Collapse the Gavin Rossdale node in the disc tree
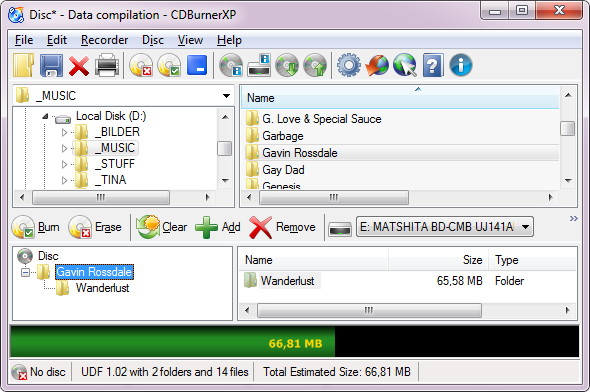The height and width of the screenshot is (392, 590). 26,272
